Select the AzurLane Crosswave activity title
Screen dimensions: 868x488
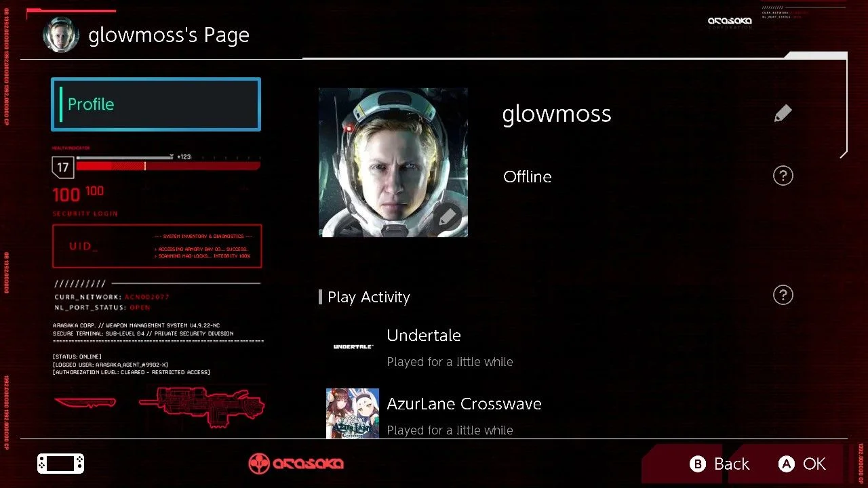click(x=464, y=404)
